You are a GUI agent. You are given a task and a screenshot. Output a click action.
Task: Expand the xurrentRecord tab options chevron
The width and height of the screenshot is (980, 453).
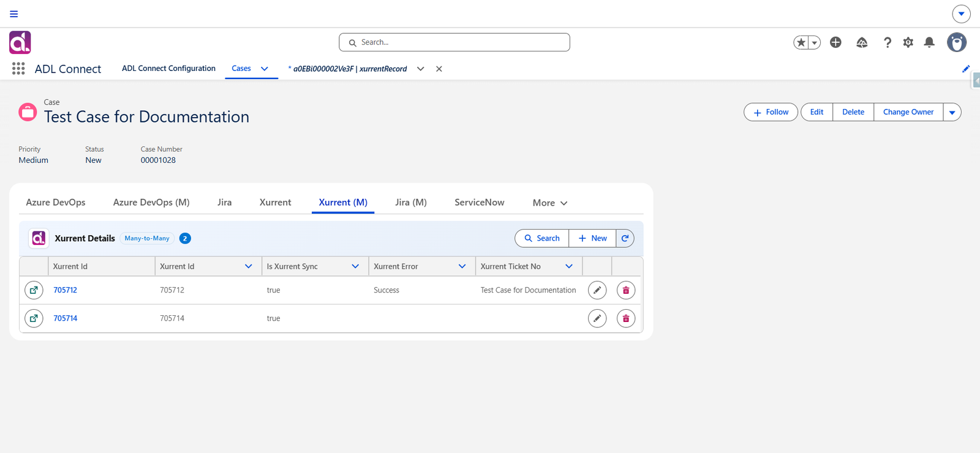tap(421, 69)
